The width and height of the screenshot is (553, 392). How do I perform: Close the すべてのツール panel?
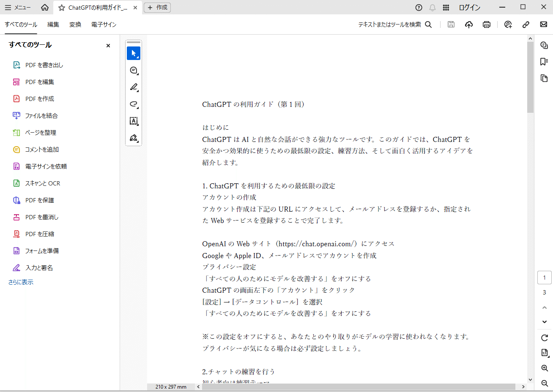108,46
